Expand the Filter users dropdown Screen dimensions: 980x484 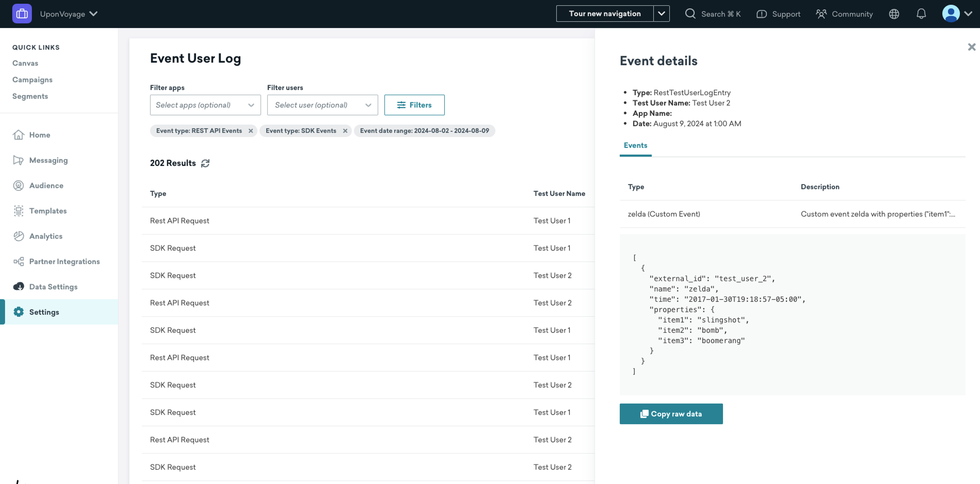point(322,105)
